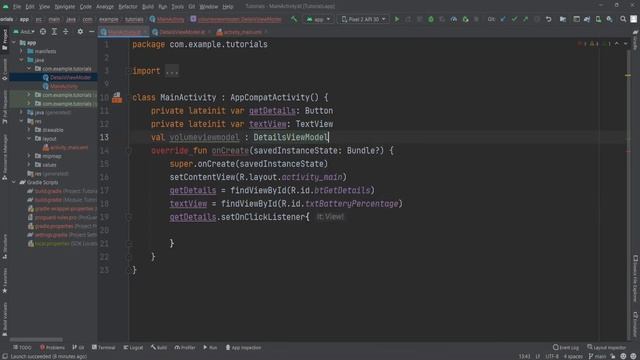Click the select opened file target icon

pos(43,31)
